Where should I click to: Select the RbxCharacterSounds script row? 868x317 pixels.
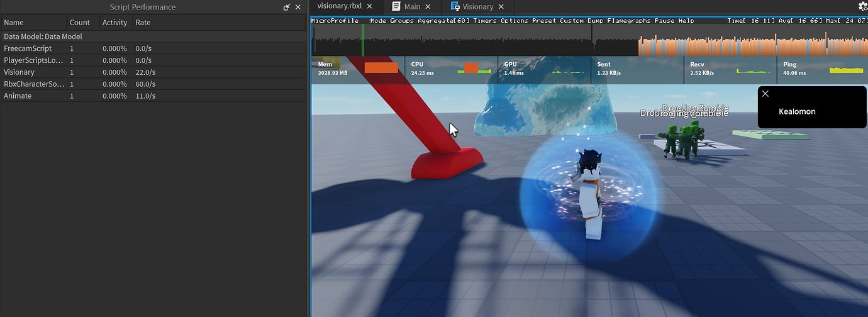point(34,84)
